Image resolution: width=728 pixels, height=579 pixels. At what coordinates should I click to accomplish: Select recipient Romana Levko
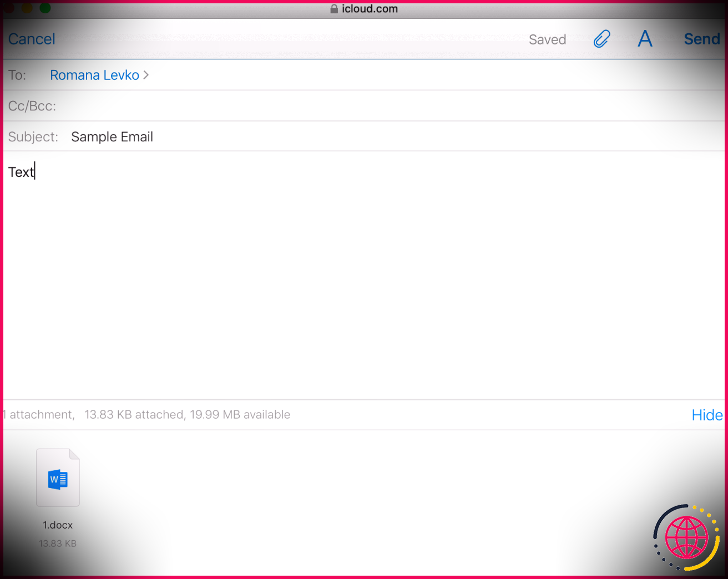tap(94, 75)
